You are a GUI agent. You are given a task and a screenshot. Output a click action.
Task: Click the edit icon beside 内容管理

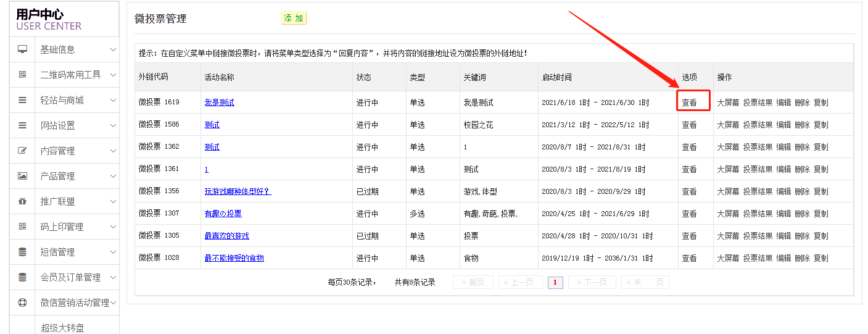(x=23, y=151)
